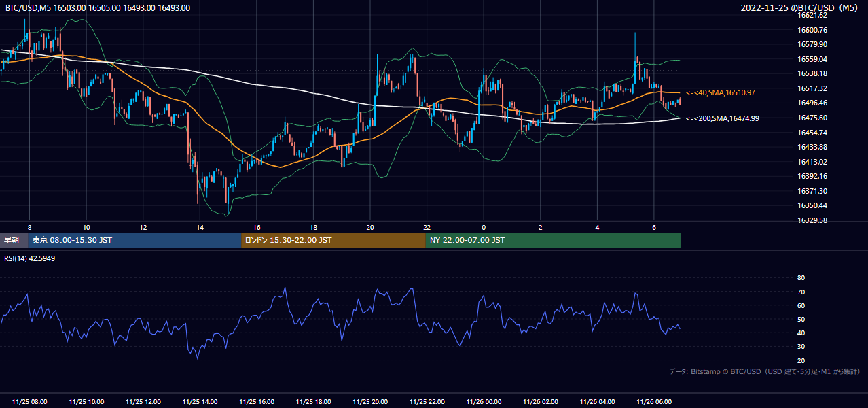Click the bottom date label 11/26 04:00
This screenshot has height=408, width=868.
597,402
